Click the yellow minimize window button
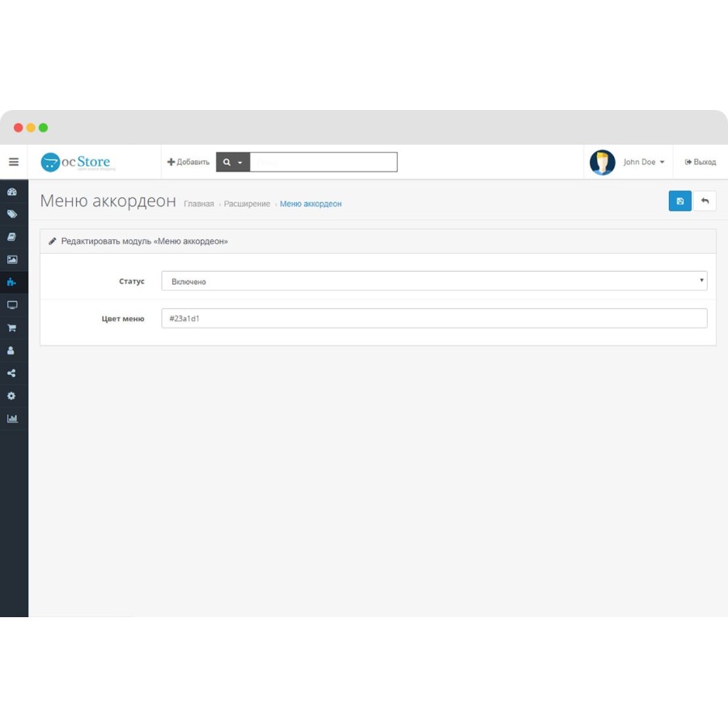Screen dimensions: 728x728 (31, 128)
